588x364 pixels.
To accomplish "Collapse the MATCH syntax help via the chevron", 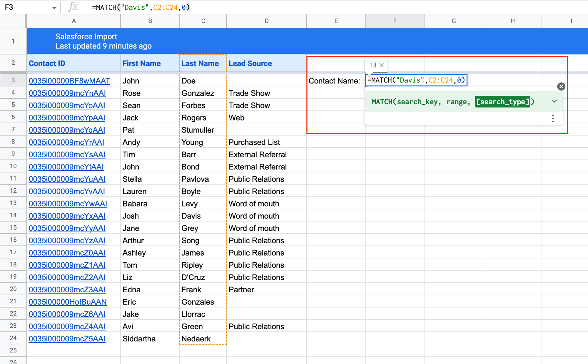I will [554, 102].
